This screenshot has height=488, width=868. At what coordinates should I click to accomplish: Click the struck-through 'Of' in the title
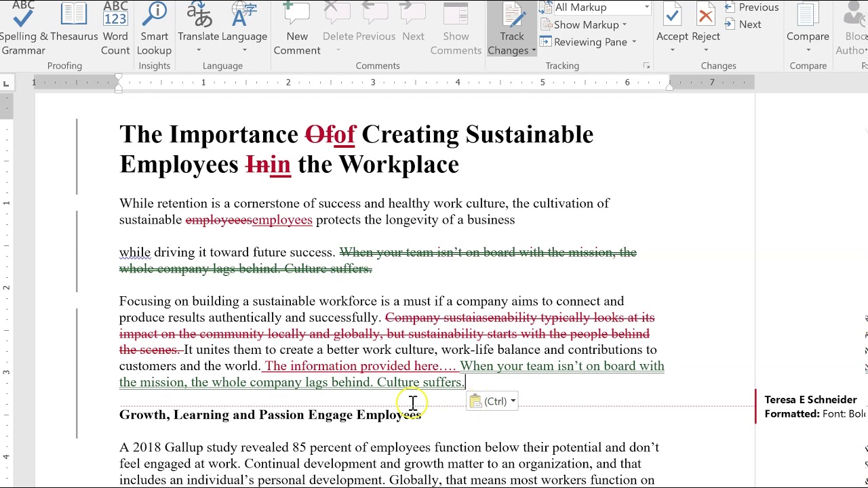click(x=319, y=134)
